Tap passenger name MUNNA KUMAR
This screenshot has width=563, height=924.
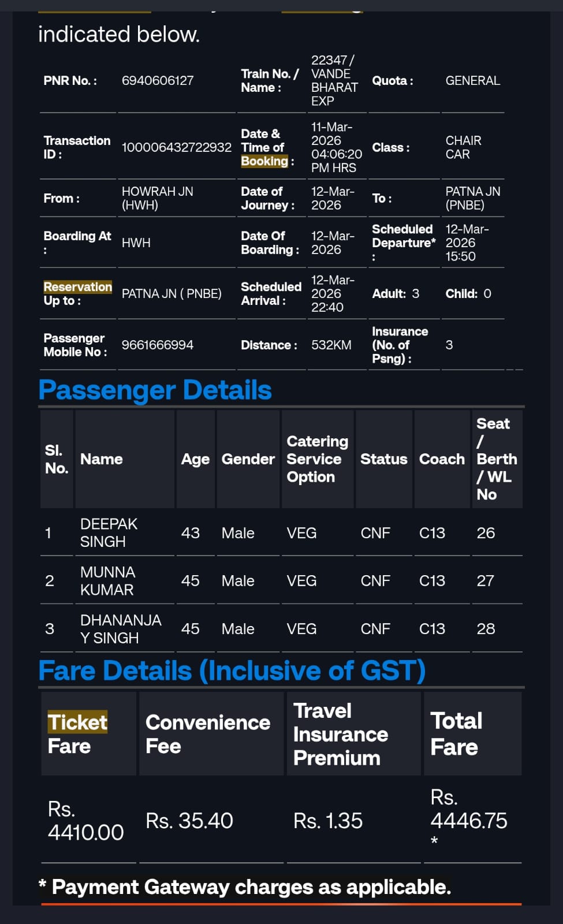(x=107, y=580)
